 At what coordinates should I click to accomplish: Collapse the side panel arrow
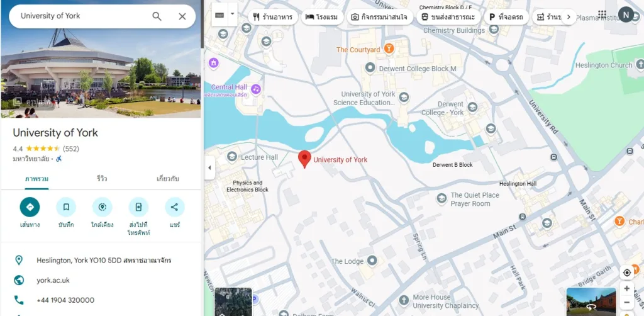point(209,168)
